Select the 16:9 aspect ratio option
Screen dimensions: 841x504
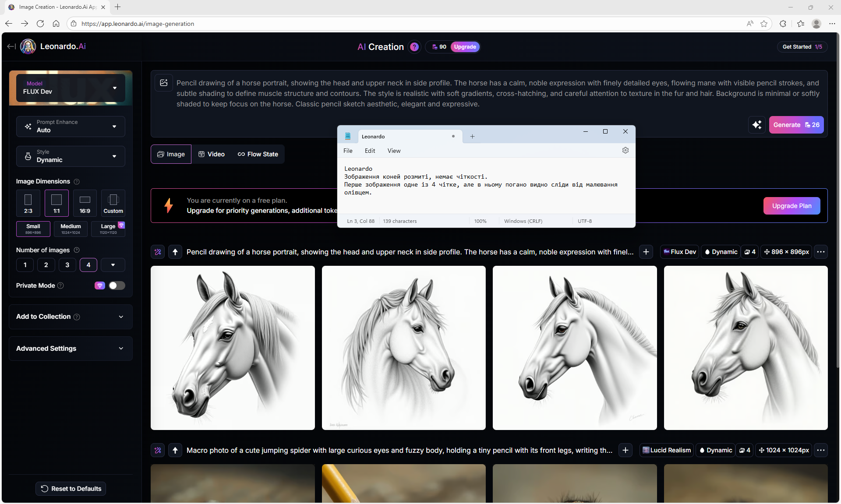(85, 203)
